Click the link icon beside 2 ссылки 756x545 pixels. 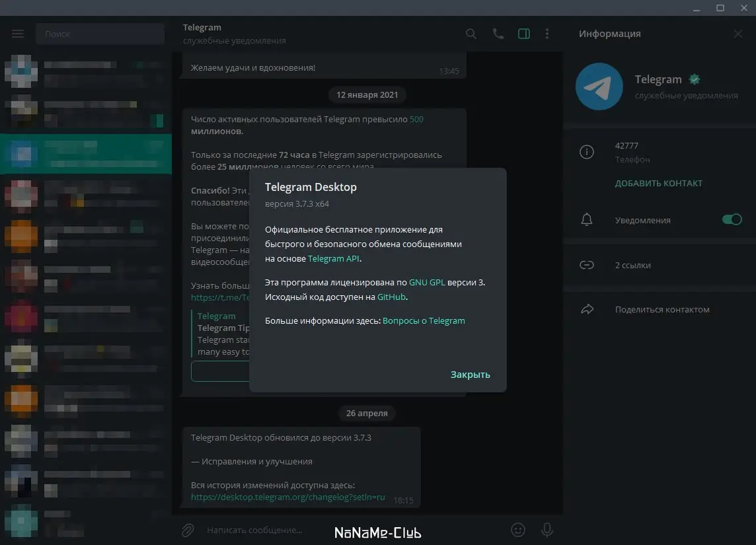(586, 265)
